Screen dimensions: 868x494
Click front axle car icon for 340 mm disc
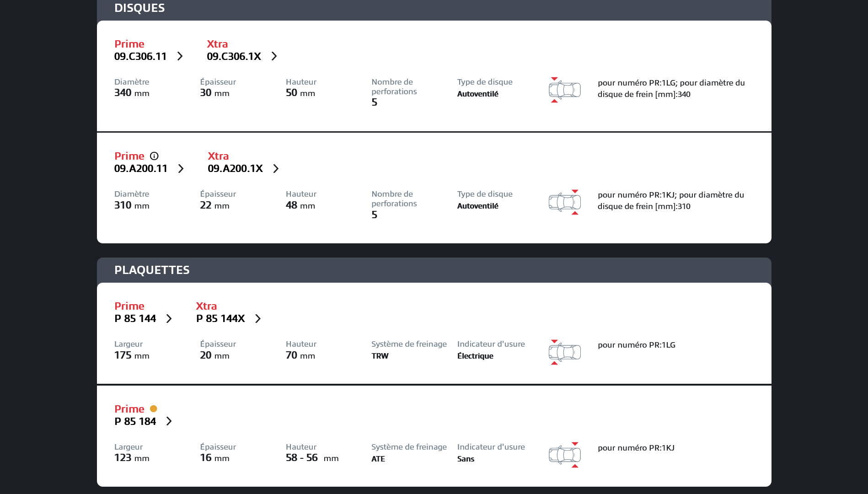pyautogui.click(x=565, y=90)
